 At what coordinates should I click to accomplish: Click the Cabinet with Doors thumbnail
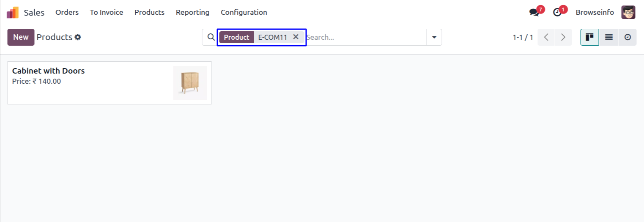point(190,83)
